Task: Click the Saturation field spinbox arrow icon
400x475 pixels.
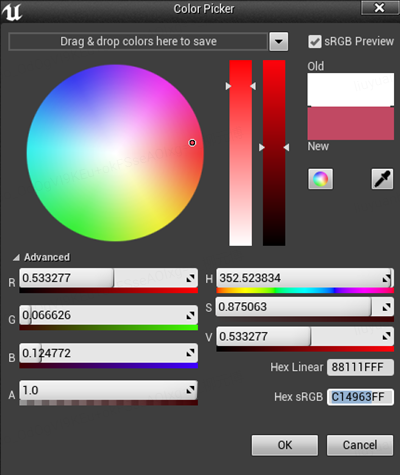Action: click(x=386, y=307)
